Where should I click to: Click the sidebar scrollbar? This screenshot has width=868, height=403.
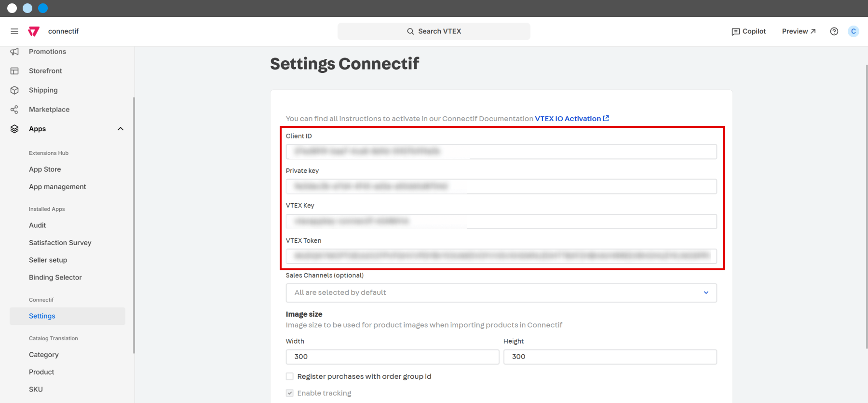point(134,225)
